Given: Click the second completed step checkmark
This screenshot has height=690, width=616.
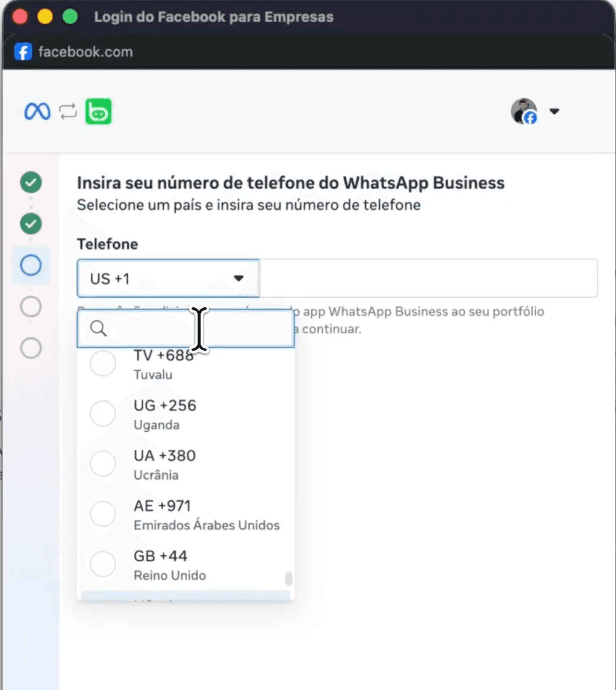Looking at the screenshot, I should [x=31, y=223].
